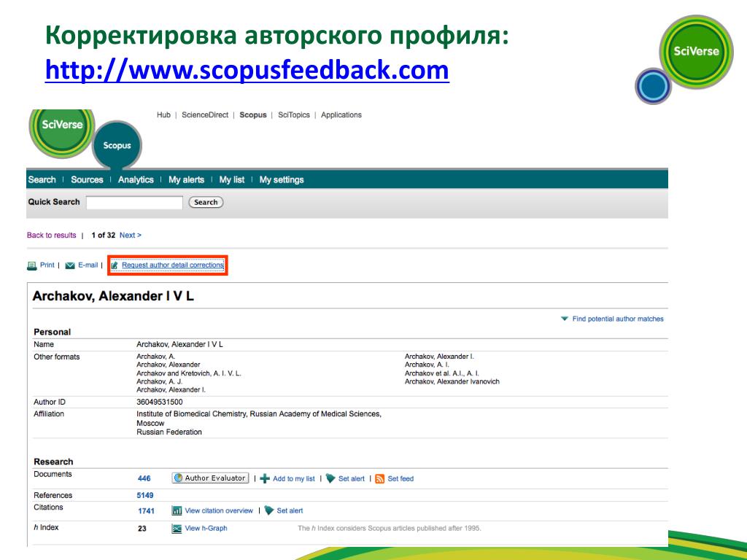
Task: Click the name format Archakov and Kretovich
Action: click(189, 373)
